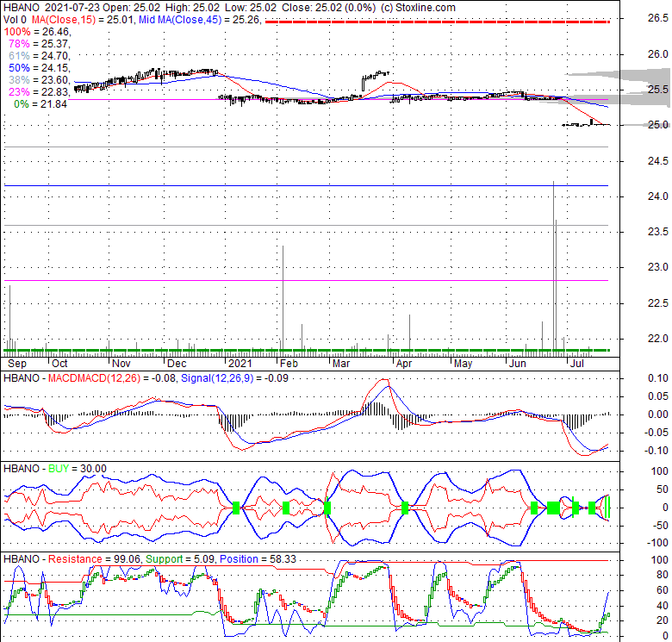Click the 23.5 price axis label

[x=658, y=232]
